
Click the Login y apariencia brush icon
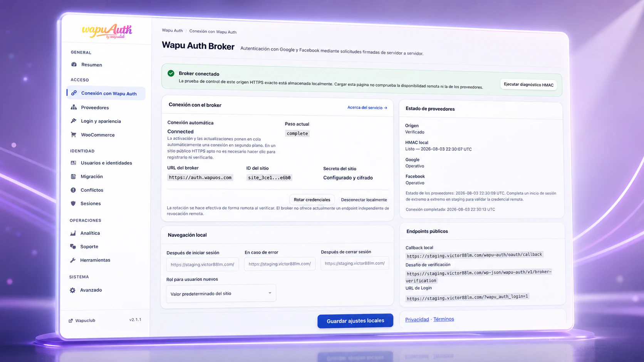point(74,121)
